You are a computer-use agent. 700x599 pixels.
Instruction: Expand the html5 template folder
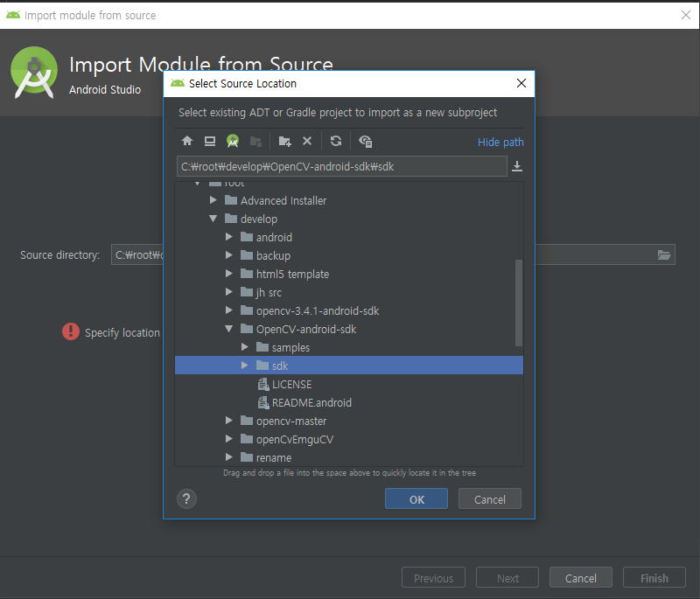coord(229,274)
